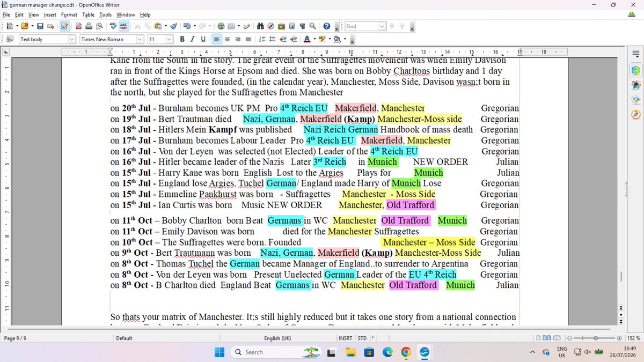Toggle the Navigator compass icon
This screenshot has height=362, width=644.
(271, 26)
